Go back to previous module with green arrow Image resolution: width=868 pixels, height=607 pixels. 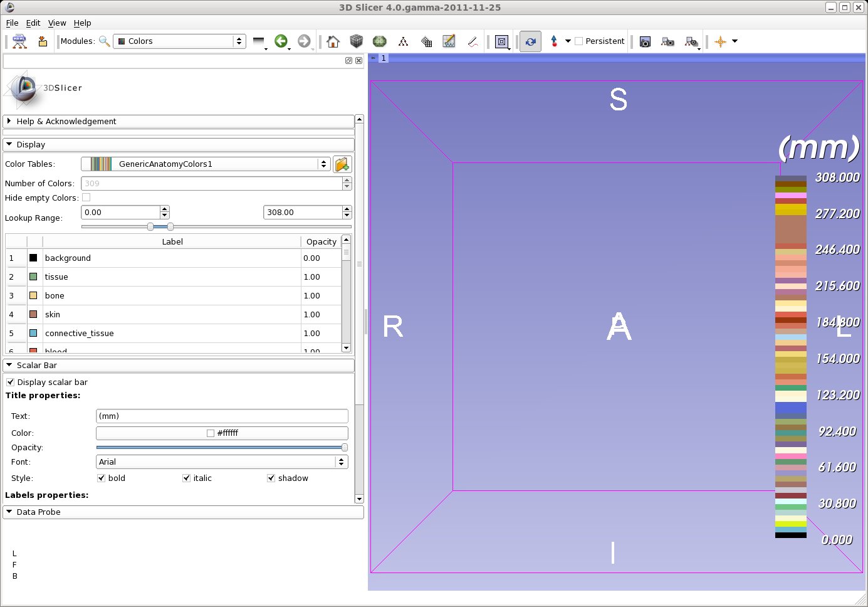[x=281, y=41]
